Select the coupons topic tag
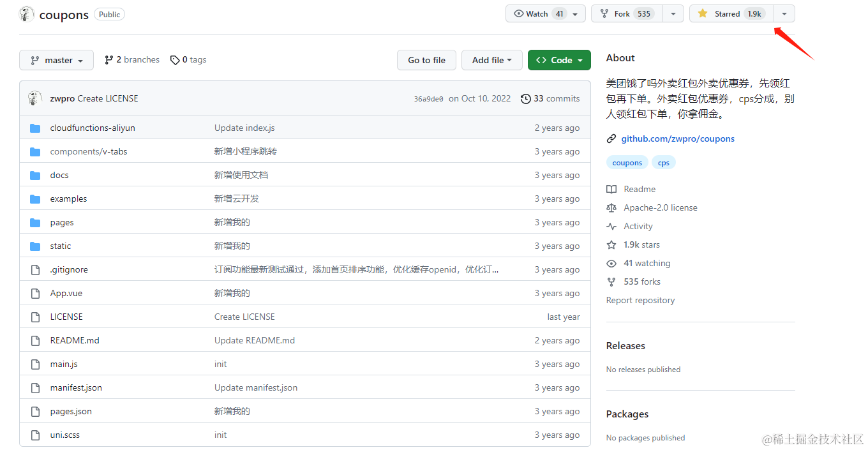Viewport: 868px width, 450px height. 627,163
